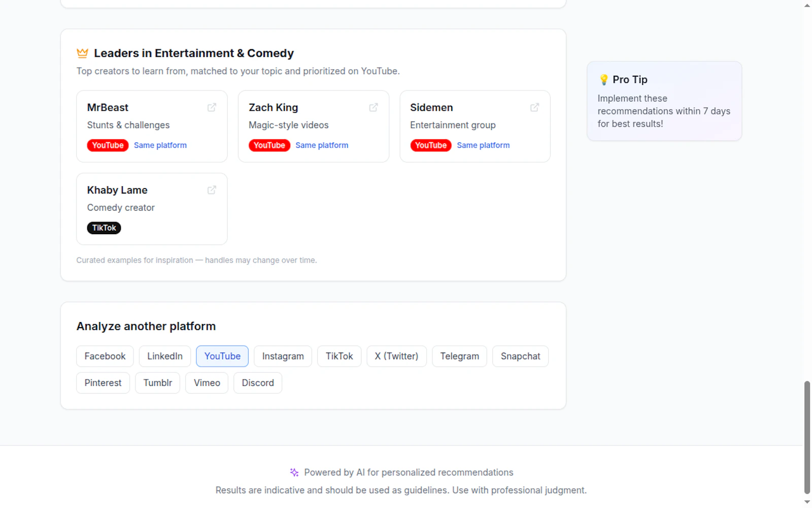Click 'Leaders in Entertainment & Comedy' heading
Screen dimensions: 812x508
pos(194,53)
